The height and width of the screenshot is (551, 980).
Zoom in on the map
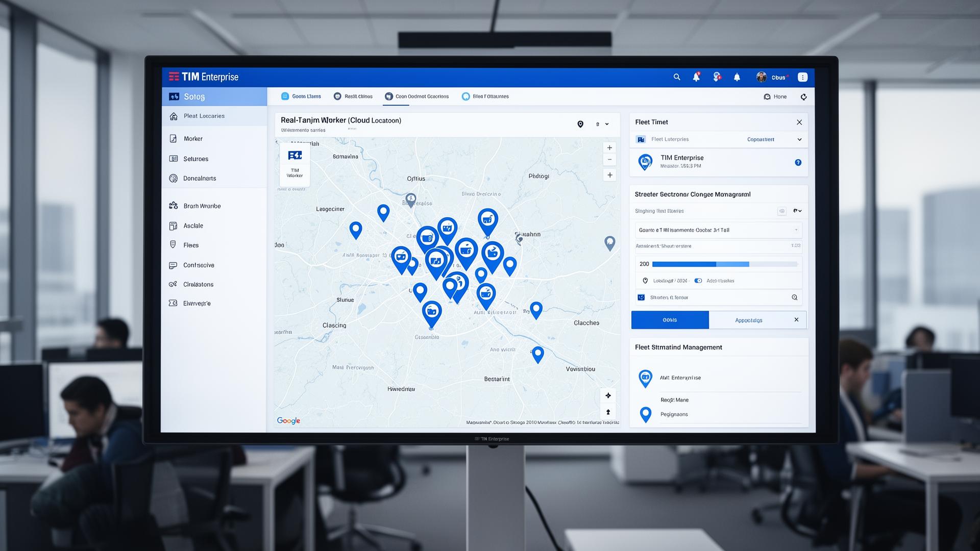point(609,148)
